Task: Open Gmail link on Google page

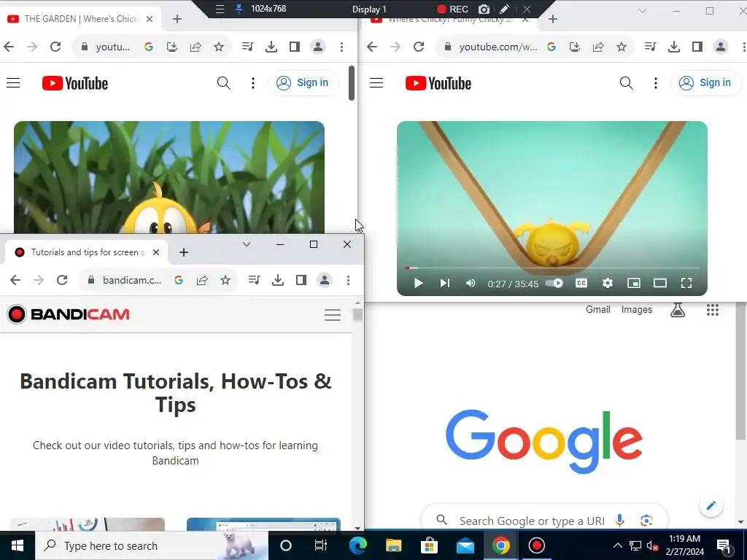Action: point(598,309)
